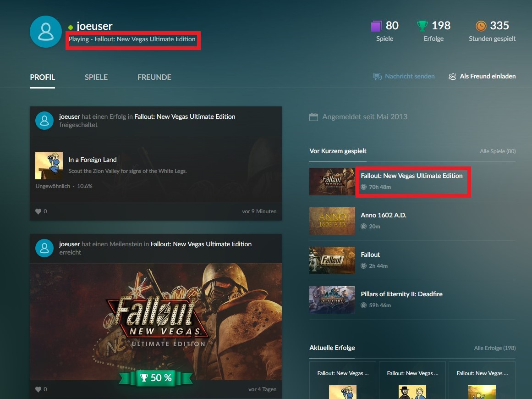The height and width of the screenshot is (399, 532).
Task: Click game title in achievement post header
Action: pos(185,116)
